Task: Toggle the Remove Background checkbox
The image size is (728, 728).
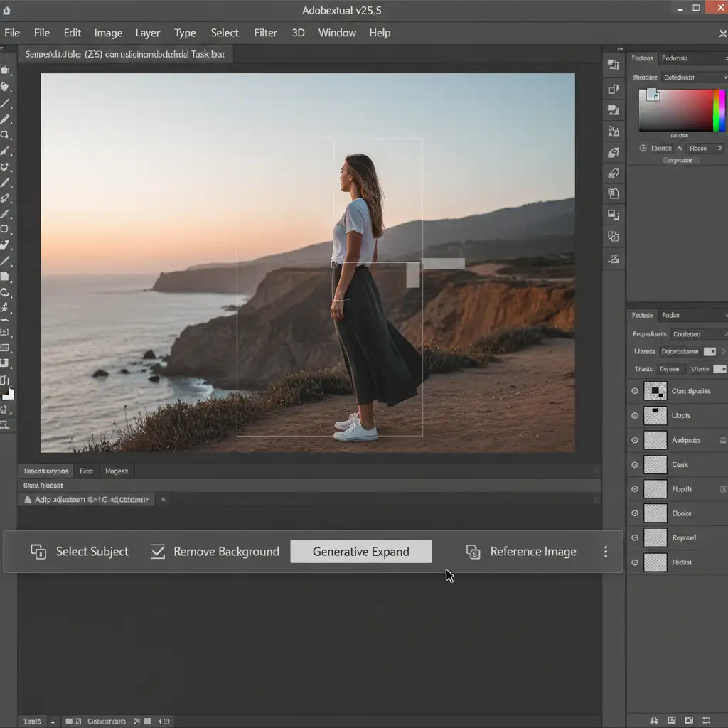Action: click(158, 552)
